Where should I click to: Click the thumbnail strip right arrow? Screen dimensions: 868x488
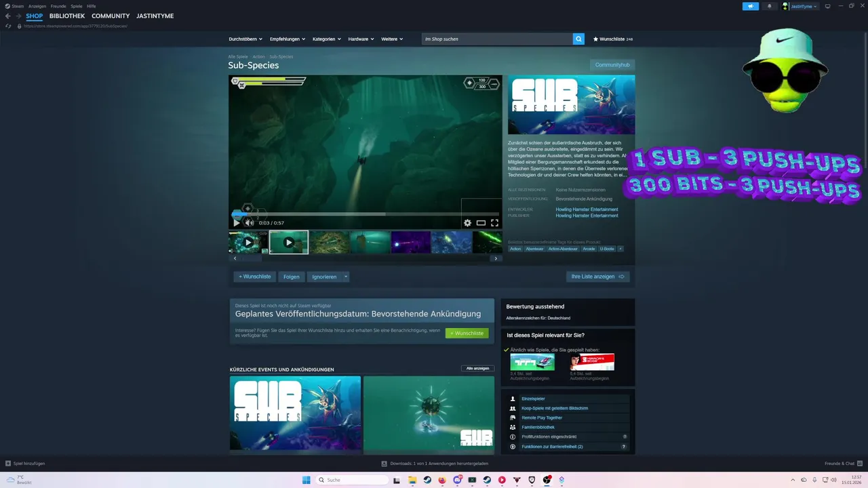496,258
